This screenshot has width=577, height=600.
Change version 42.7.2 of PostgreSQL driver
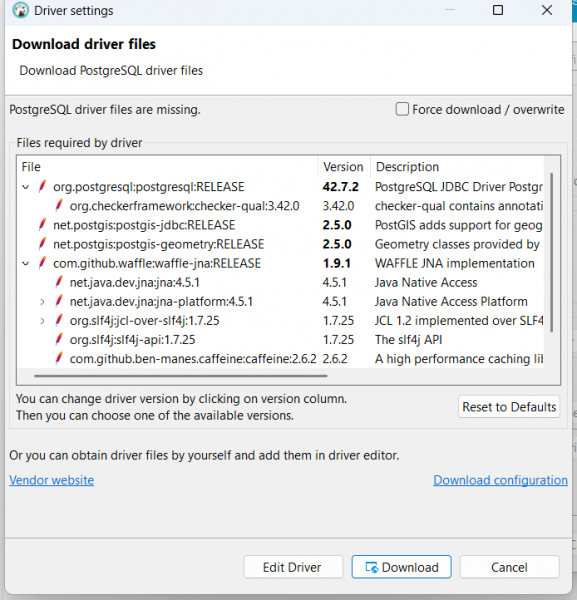coord(341,187)
